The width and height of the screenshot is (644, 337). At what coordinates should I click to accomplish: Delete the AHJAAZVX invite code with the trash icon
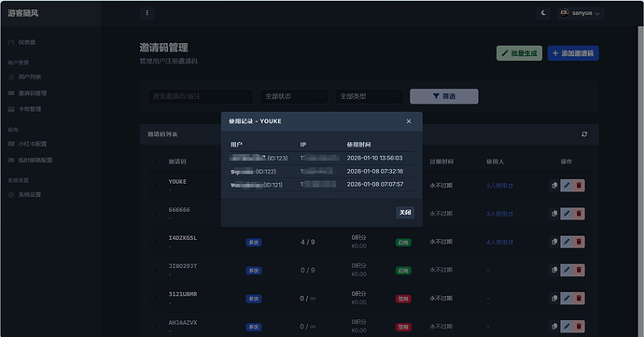pyautogui.click(x=579, y=327)
